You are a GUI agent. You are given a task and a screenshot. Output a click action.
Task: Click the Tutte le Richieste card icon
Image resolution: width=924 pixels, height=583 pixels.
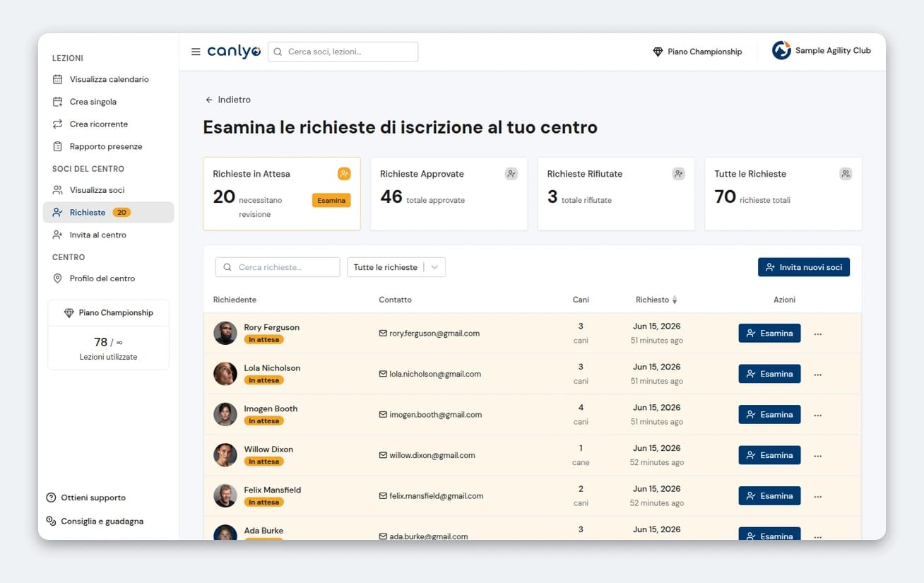(x=846, y=174)
